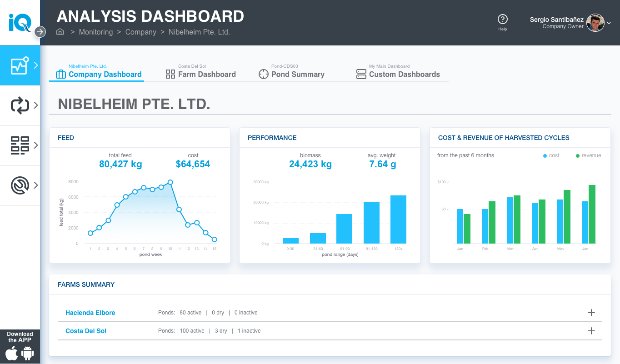Open the circular target sidebar icon
This screenshot has height=364, width=620.
pos(20,185)
